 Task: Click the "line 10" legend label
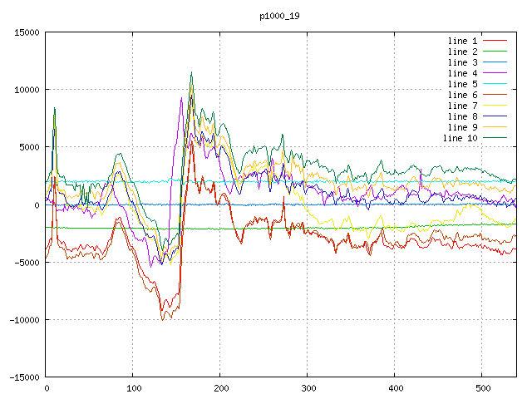460,138
